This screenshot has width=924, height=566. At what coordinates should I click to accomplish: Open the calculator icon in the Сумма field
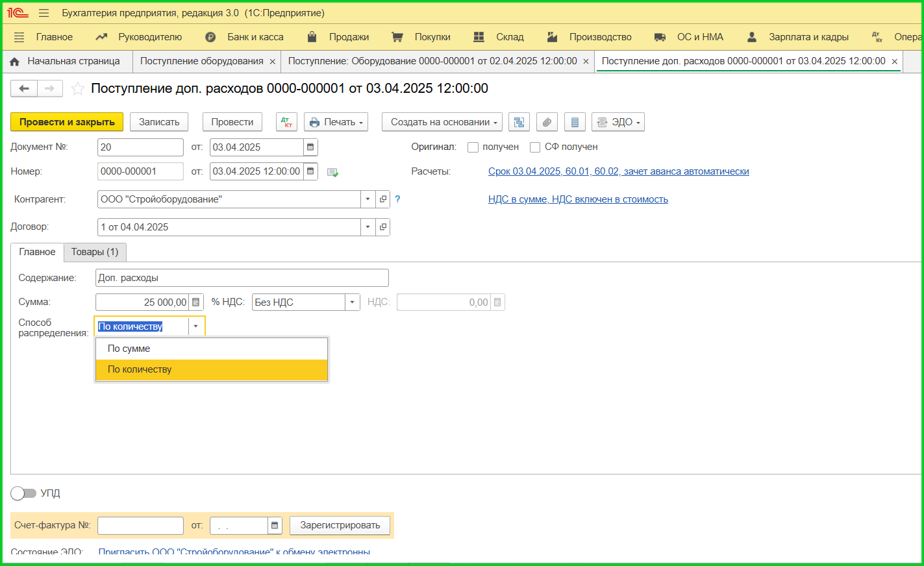[x=196, y=302]
